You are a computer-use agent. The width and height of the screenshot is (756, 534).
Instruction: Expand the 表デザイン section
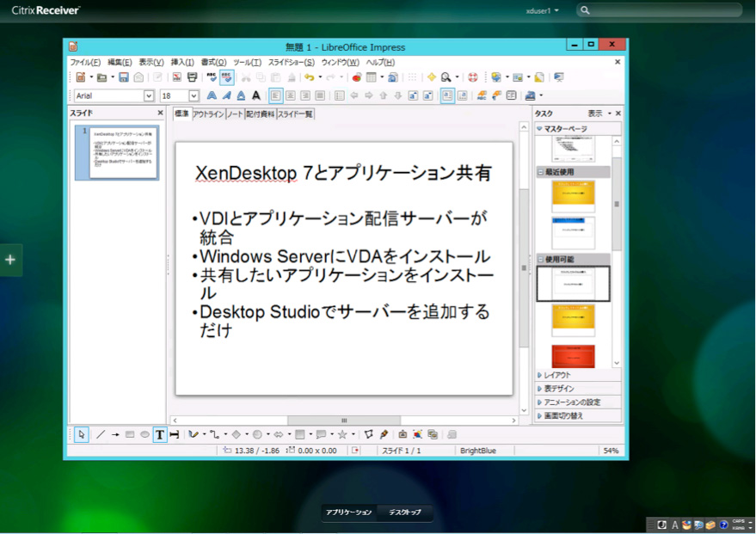pyautogui.click(x=578, y=389)
